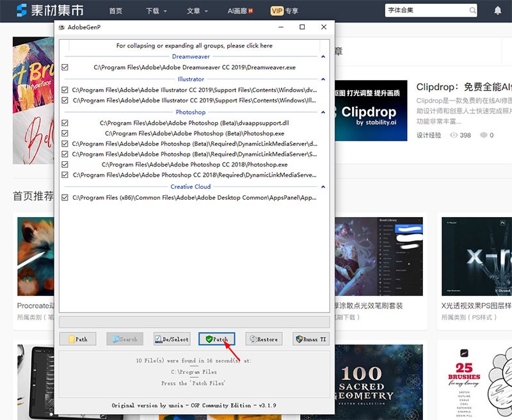Open the 文章 dropdown menu
Image resolution: width=512 pixels, height=420 pixels.
[197, 11]
